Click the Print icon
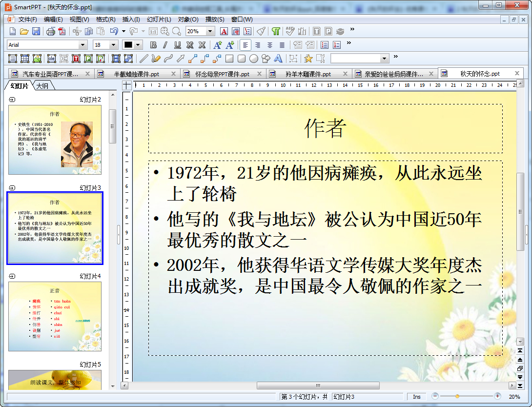Image resolution: width=532 pixels, height=407 pixels. [51, 32]
